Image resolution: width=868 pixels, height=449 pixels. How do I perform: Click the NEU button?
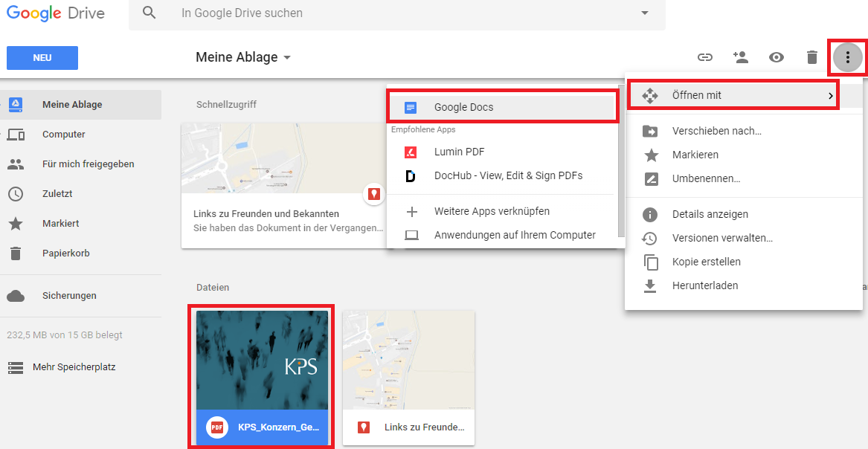tap(42, 58)
